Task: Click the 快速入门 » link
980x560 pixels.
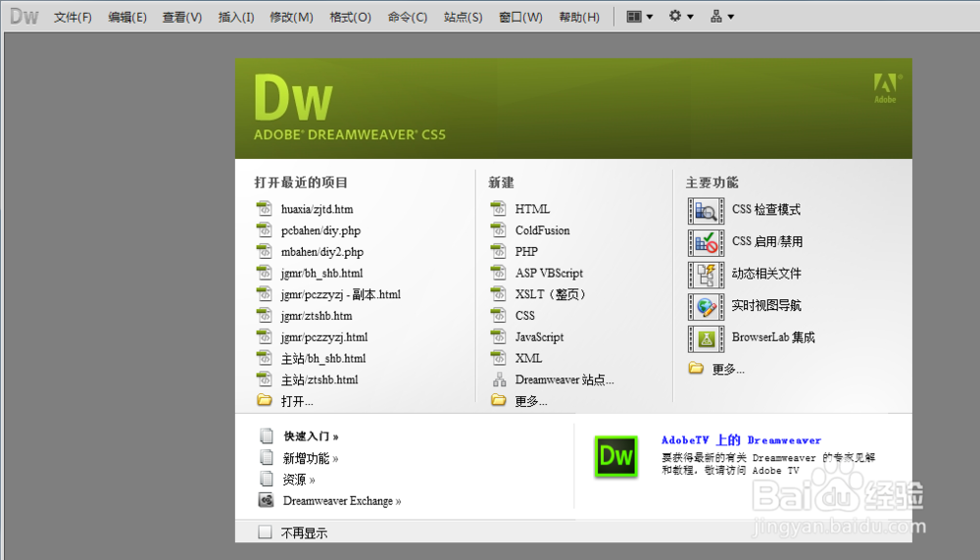Action: coord(311,436)
